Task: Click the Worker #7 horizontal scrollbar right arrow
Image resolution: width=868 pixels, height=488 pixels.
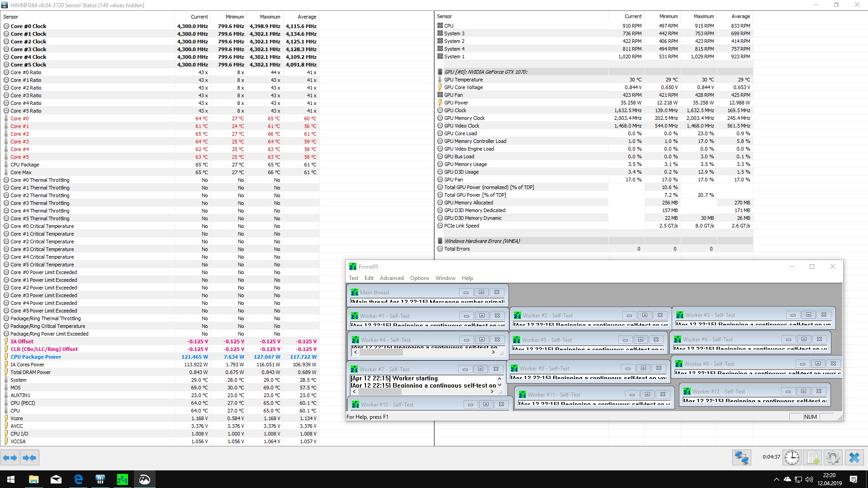Action: coord(493,392)
